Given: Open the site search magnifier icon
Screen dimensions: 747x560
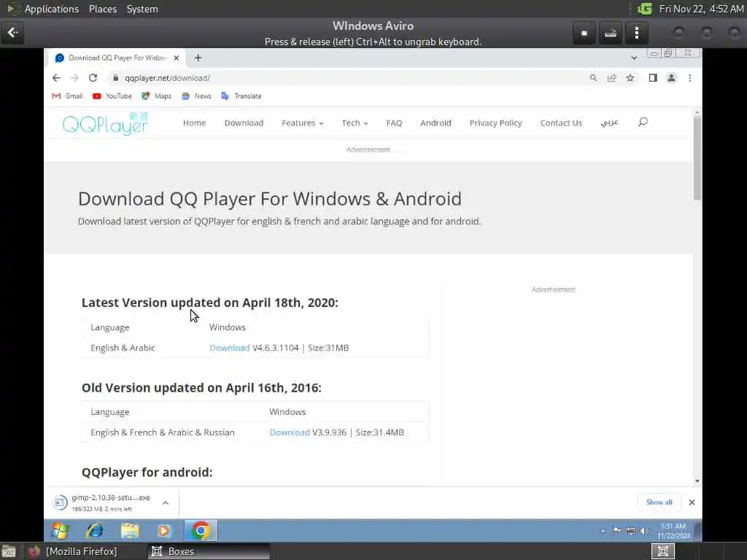Looking at the screenshot, I should point(643,122).
